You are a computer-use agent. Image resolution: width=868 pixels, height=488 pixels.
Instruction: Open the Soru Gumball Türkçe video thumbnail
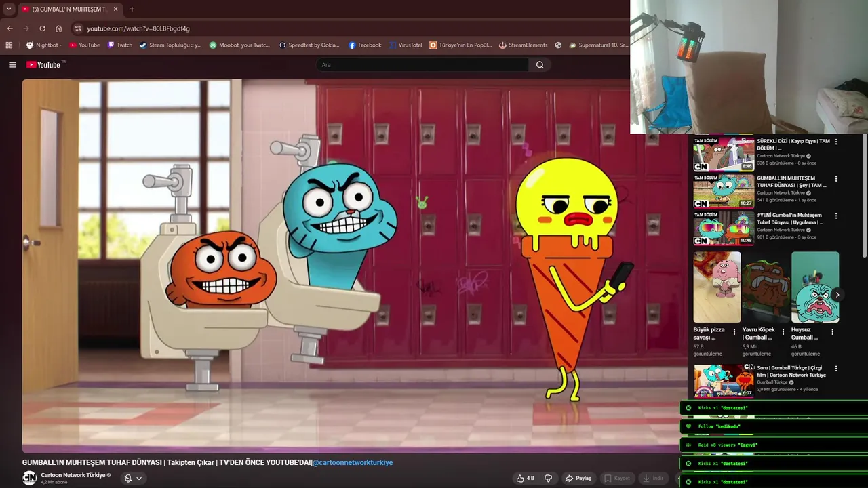(x=724, y=380)
